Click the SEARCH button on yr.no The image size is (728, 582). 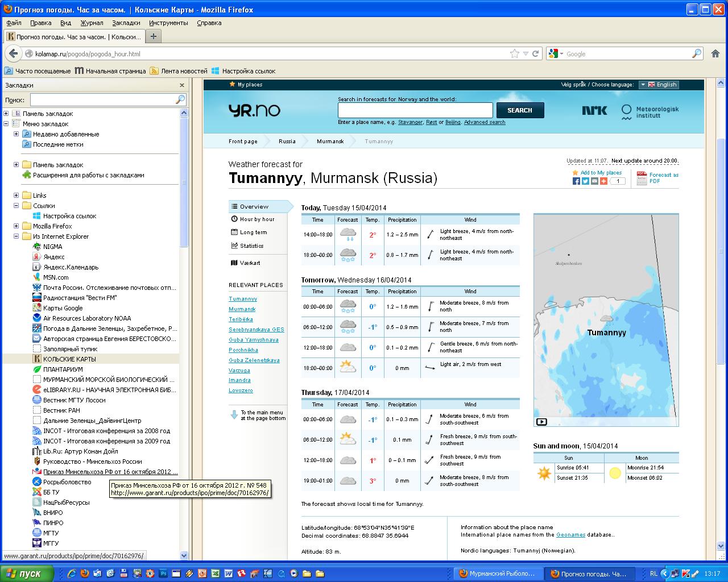[520, 110]
